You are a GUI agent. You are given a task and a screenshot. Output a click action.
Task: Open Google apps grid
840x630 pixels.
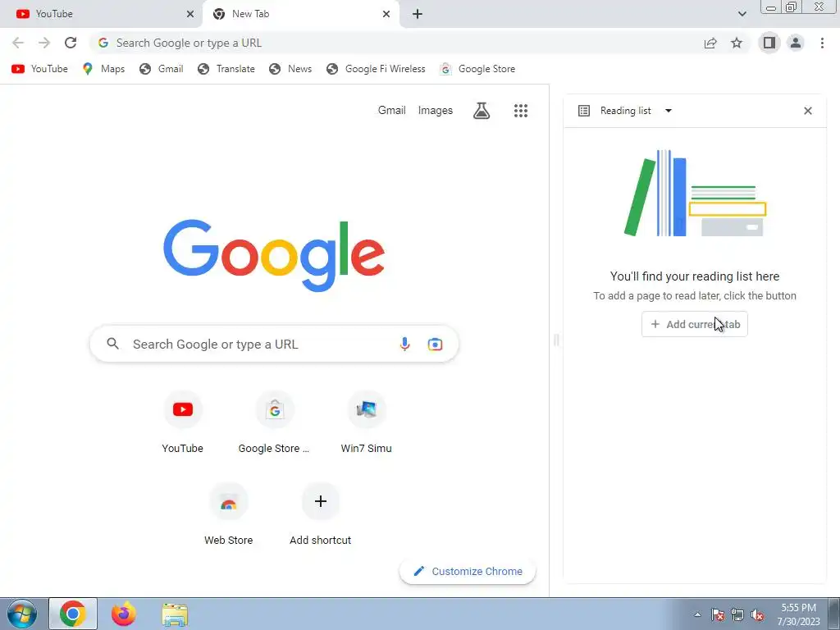click(521, 111)
